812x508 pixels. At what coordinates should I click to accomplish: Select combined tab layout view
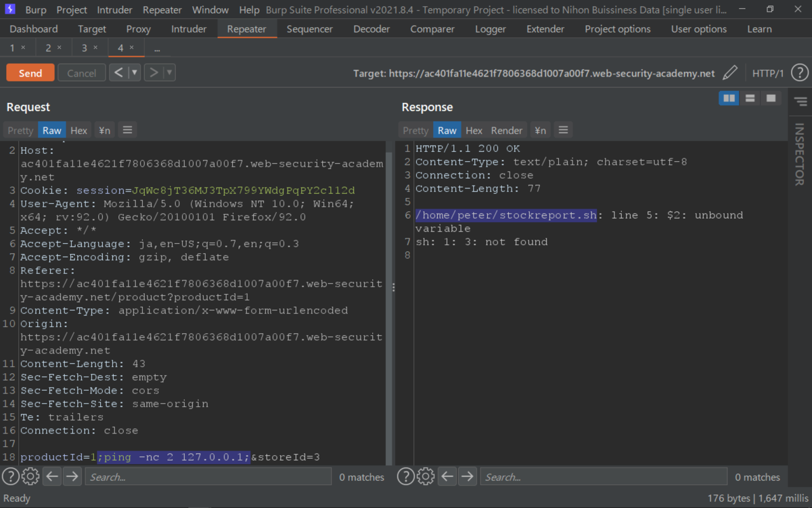tap(771, 98)
